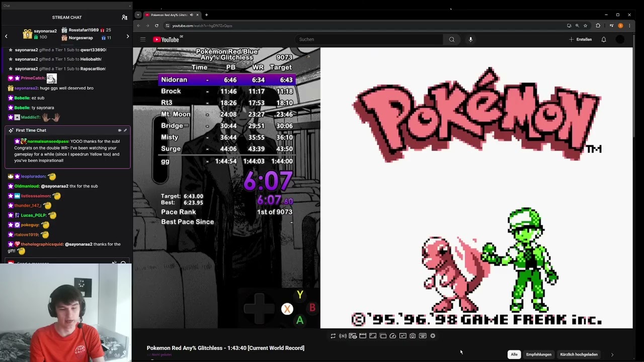Viewport: 644px width, 362px height.
Task: Reload the YouTube page
Action: 156,26
